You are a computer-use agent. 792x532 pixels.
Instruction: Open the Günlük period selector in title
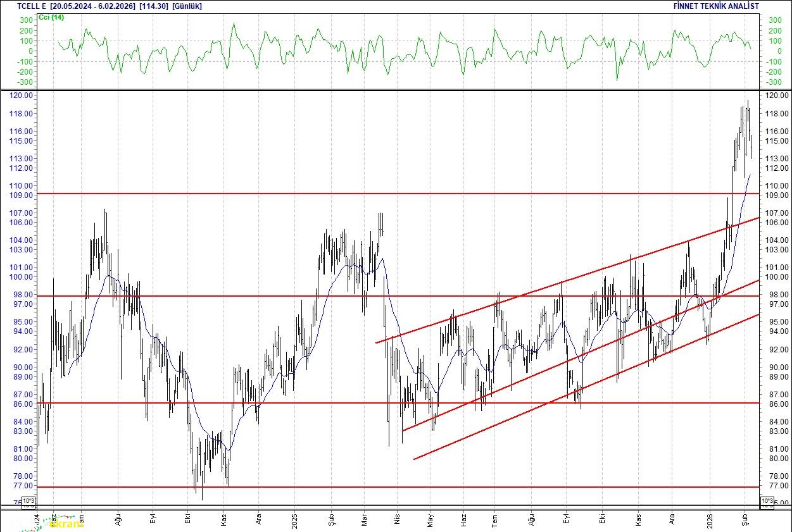pyautogui.click(x=187, y=6)
